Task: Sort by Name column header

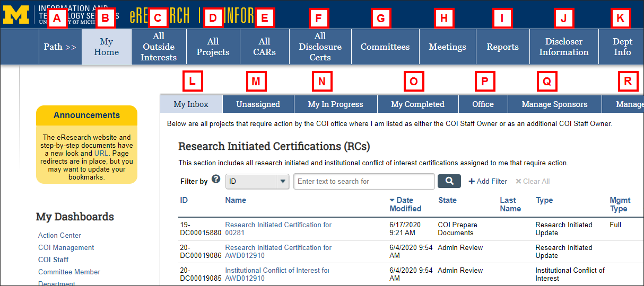Action: [236, 200]
